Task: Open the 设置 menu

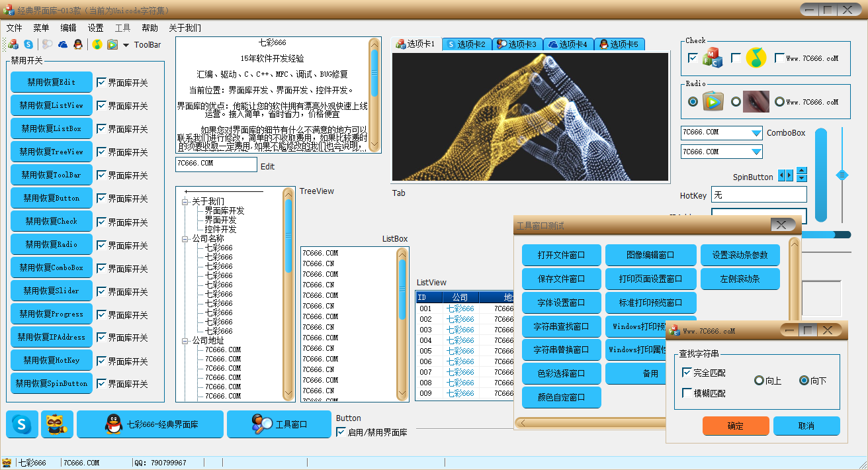Action: pos(95,28)
